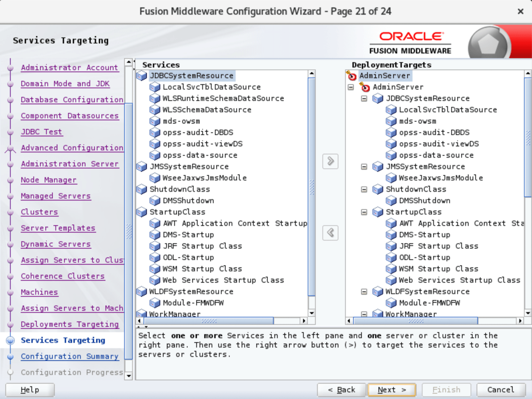Click the Services Targeting step bullet in sidebar
532x399 pixels.
point(10,340)
